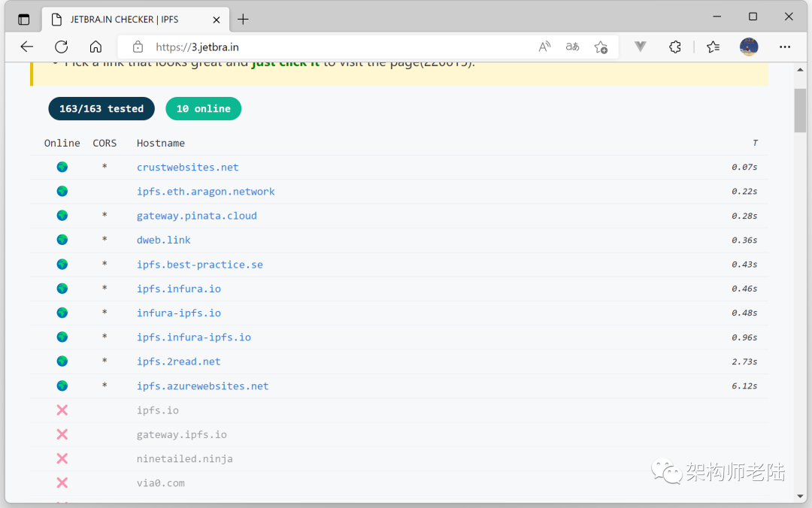
Task: Open gateway.pinata.cloud link
Action: tap(197, 216)
